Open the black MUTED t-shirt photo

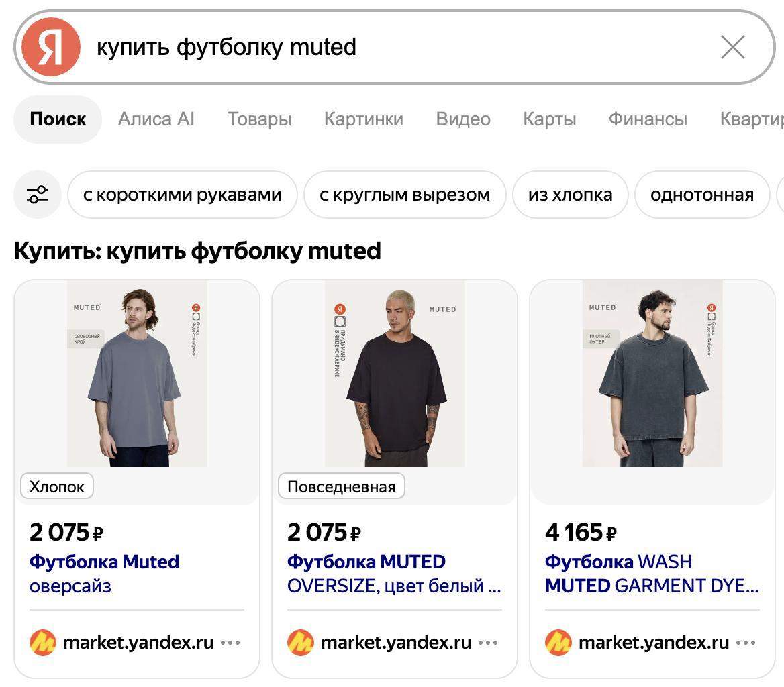tap(395, 373)
